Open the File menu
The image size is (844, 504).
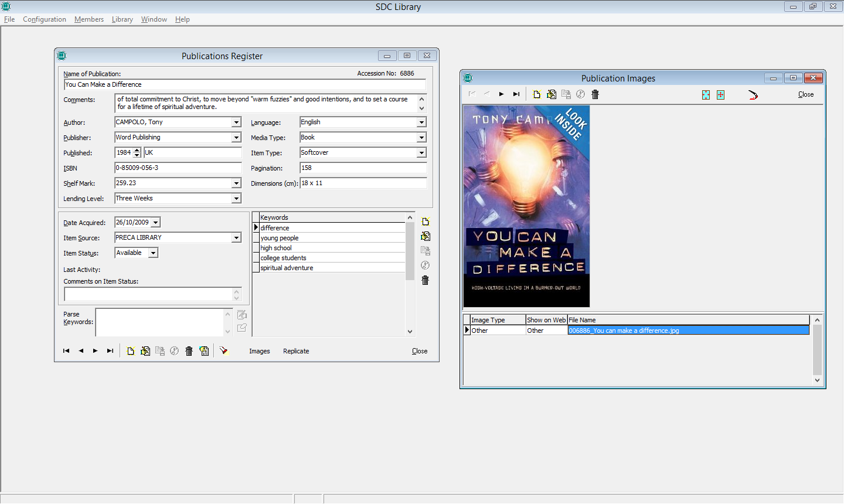pos(9,19)
